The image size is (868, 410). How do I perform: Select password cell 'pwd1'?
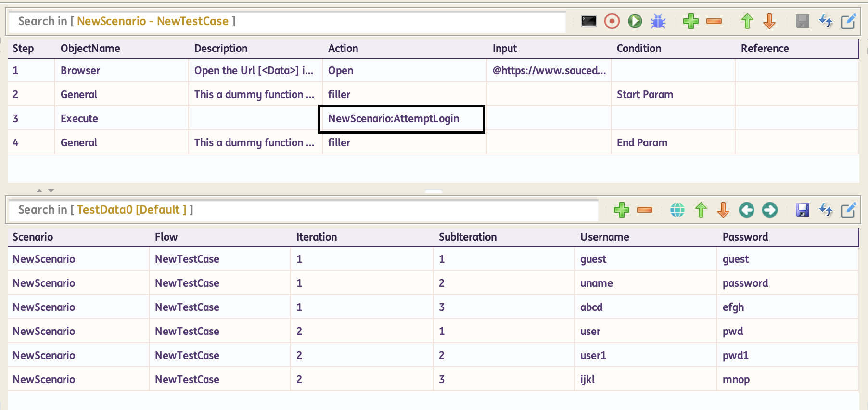[x=788, y=355]
